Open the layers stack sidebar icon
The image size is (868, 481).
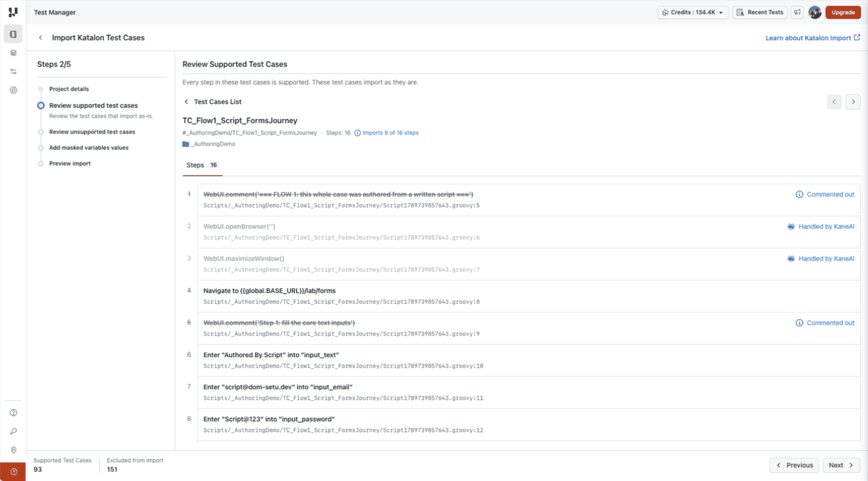[x=13, y=53]
